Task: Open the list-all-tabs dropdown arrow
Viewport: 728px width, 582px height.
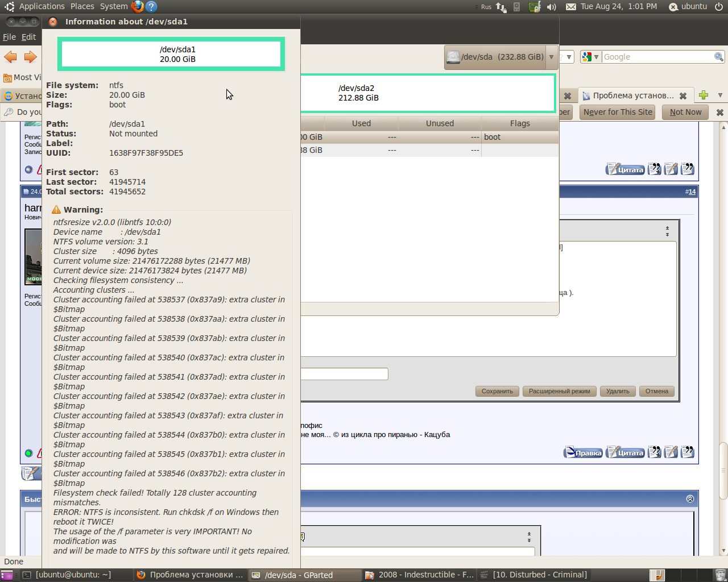Action: [x=720, y=95]
